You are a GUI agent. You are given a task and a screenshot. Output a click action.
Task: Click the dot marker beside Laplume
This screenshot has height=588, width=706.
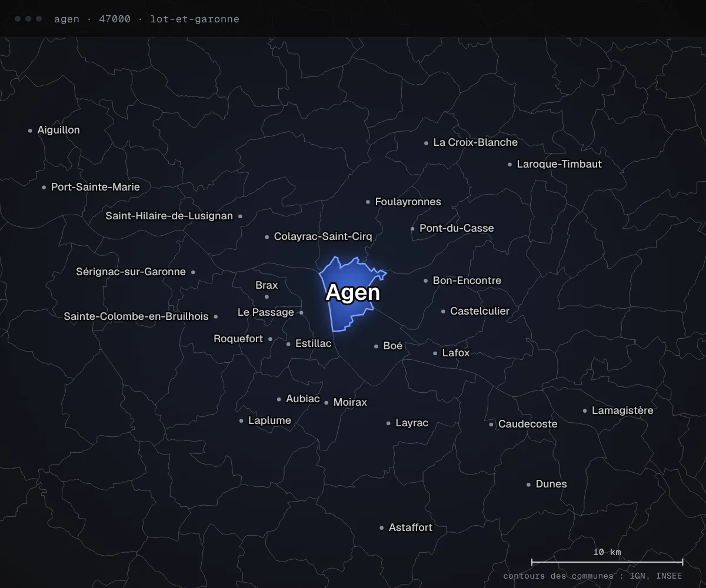point(241,421)
